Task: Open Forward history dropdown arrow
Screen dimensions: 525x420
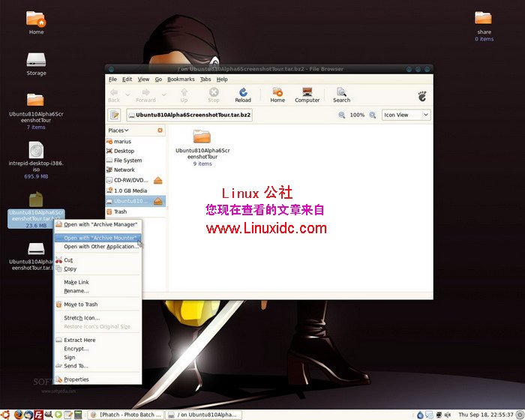Action: 163,95
